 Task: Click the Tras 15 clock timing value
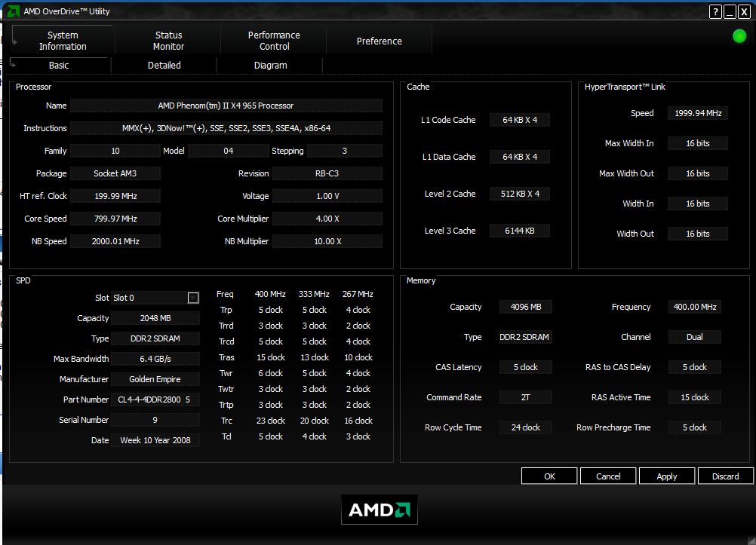pyautogui.click(x=270, y=357)
